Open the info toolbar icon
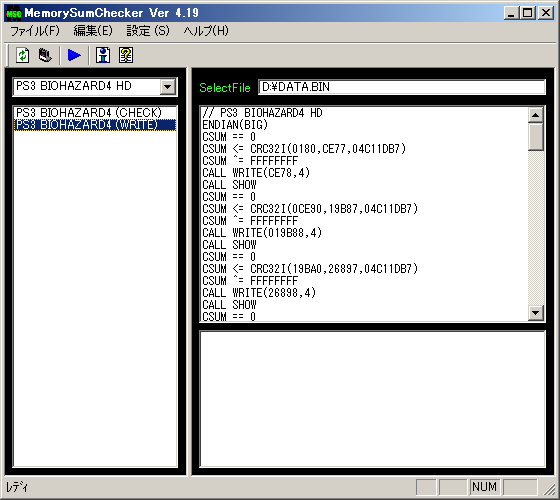The image size is (560, 500). [x=103, y=55]
